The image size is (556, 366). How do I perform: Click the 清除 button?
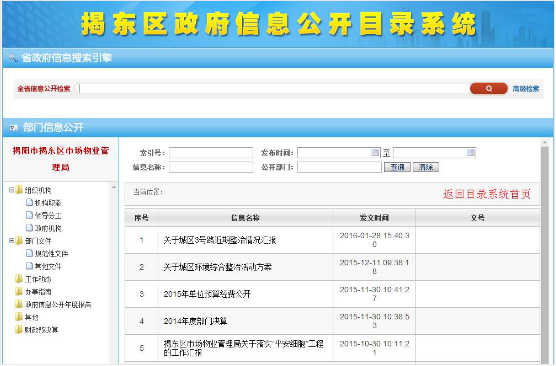[x=426, y=167]
